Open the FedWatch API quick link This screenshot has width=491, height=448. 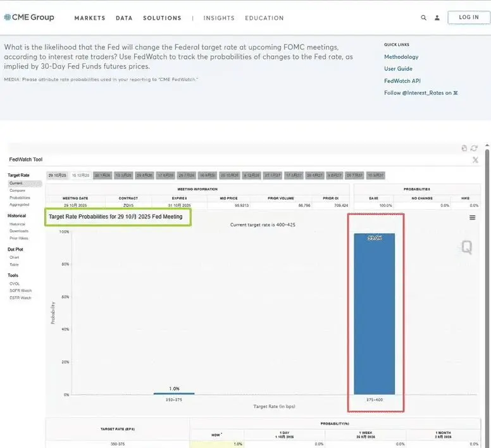(402, 81)
